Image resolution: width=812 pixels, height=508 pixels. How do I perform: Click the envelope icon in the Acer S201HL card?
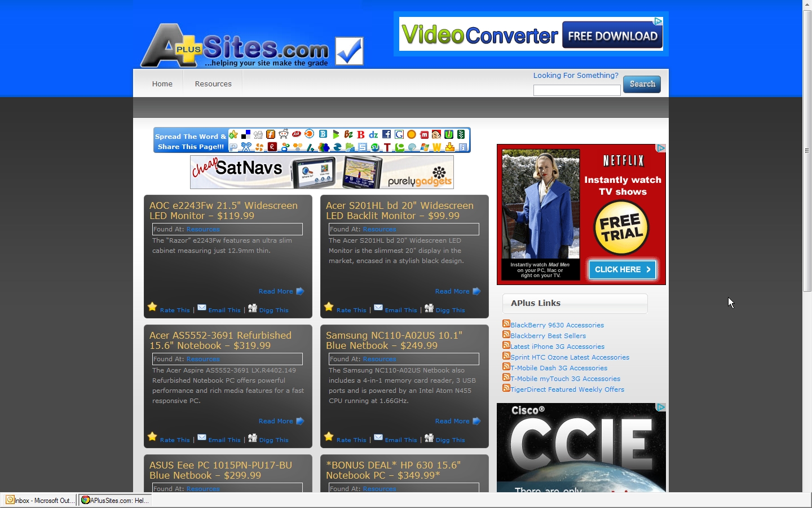(378, 308)
